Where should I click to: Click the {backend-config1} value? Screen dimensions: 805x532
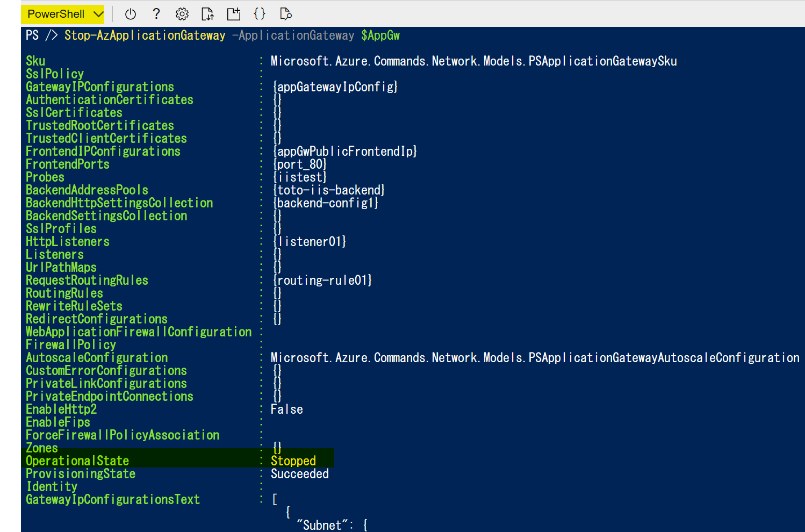click(326, 203)
